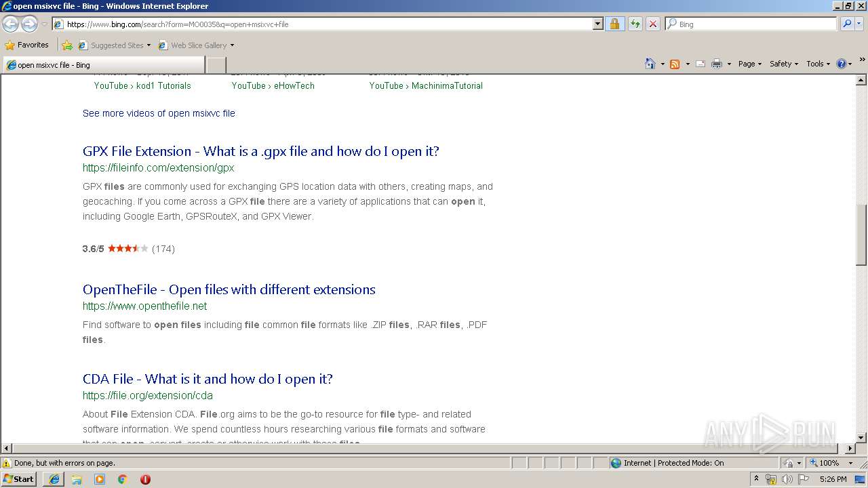Click the green Refresh arrows icon
The height and width of the screenshot is (488, 868).
coord(635,24)
